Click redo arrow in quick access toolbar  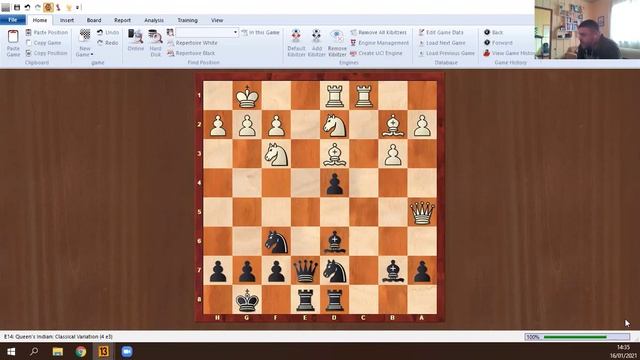[38, 7]
